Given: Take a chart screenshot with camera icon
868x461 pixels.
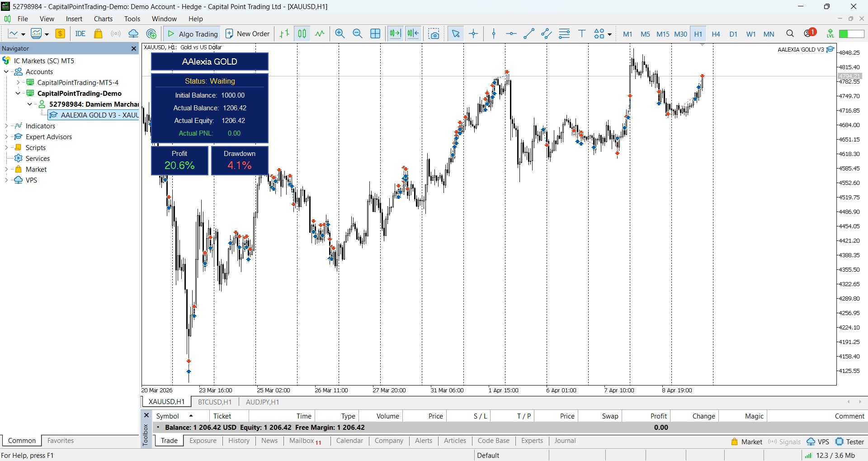Looking at the screenshot, I should (x=434, y=34).
